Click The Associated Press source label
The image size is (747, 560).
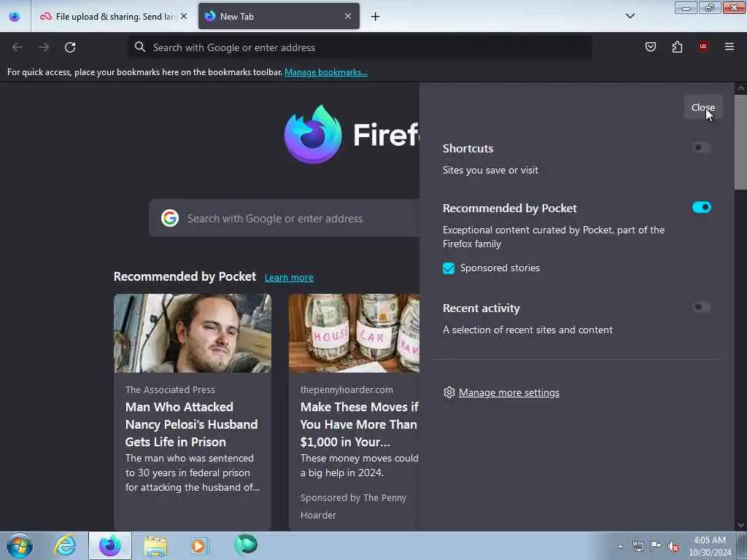pyautogui.click(x=170, y=390)
